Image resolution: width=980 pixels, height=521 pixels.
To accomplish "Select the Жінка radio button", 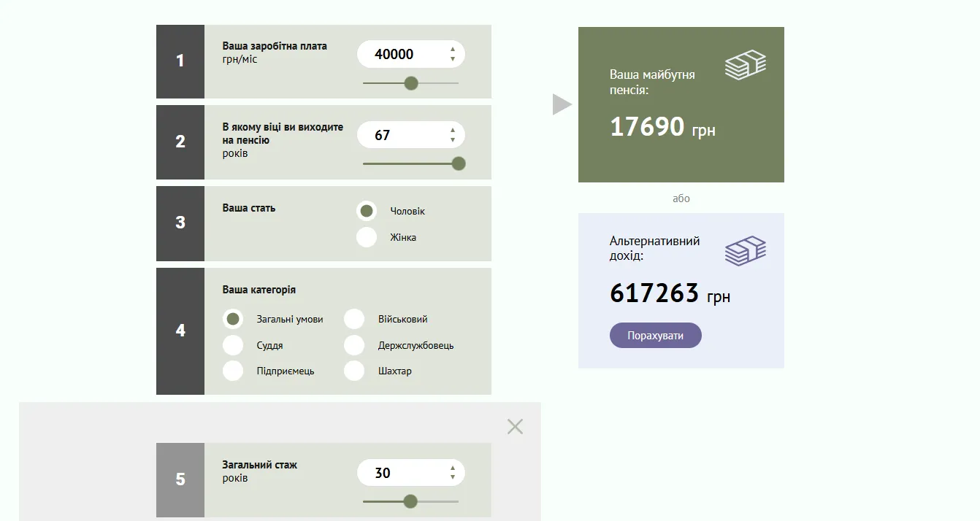I will point(367,237).
